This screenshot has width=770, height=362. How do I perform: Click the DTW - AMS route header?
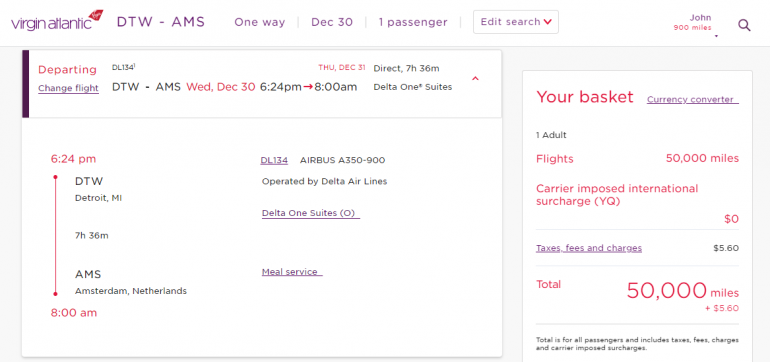point(161,22)
